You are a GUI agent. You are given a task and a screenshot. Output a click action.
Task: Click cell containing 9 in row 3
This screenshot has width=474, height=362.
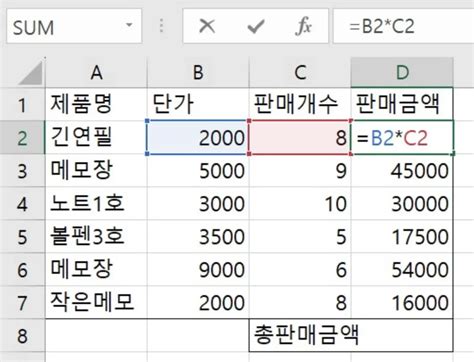coord(300,171)
